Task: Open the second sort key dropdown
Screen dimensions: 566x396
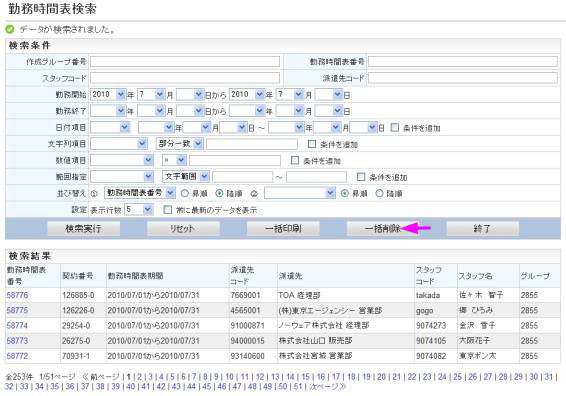Action: coord(300,193)
